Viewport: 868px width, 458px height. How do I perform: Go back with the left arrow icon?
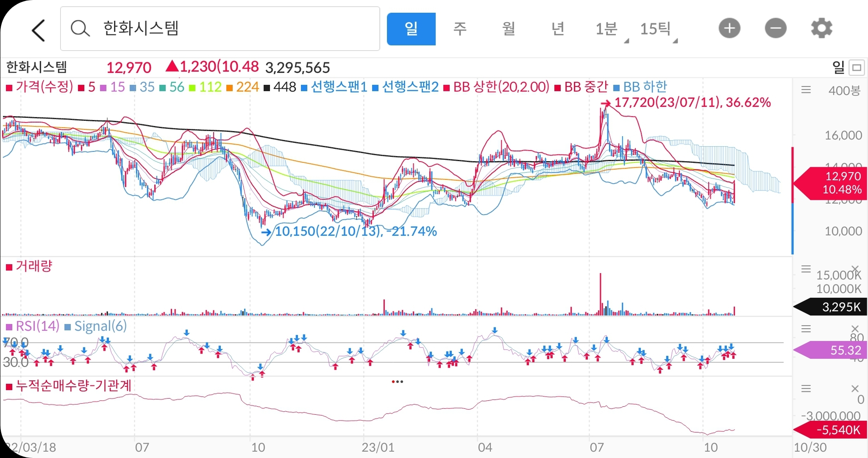[39, 30]
